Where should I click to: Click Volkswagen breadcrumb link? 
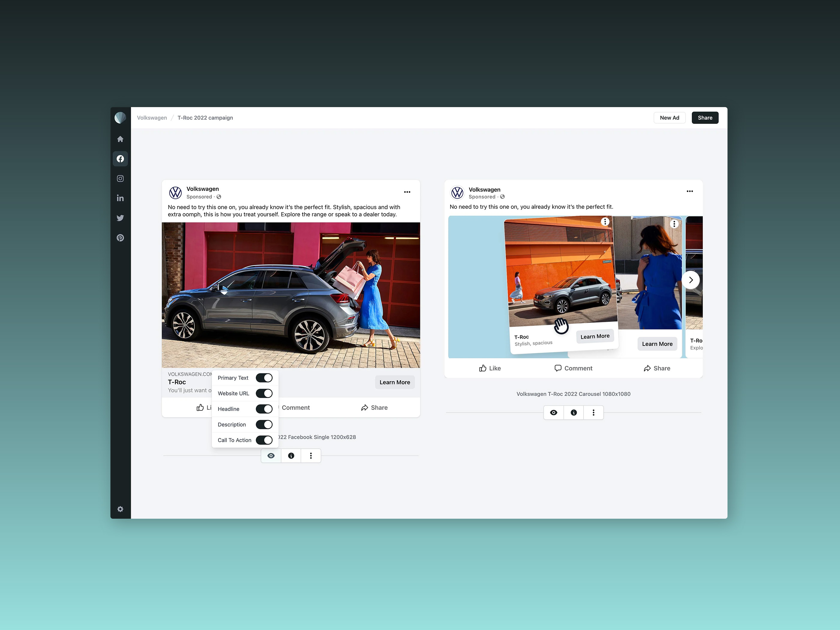point(152,118)
